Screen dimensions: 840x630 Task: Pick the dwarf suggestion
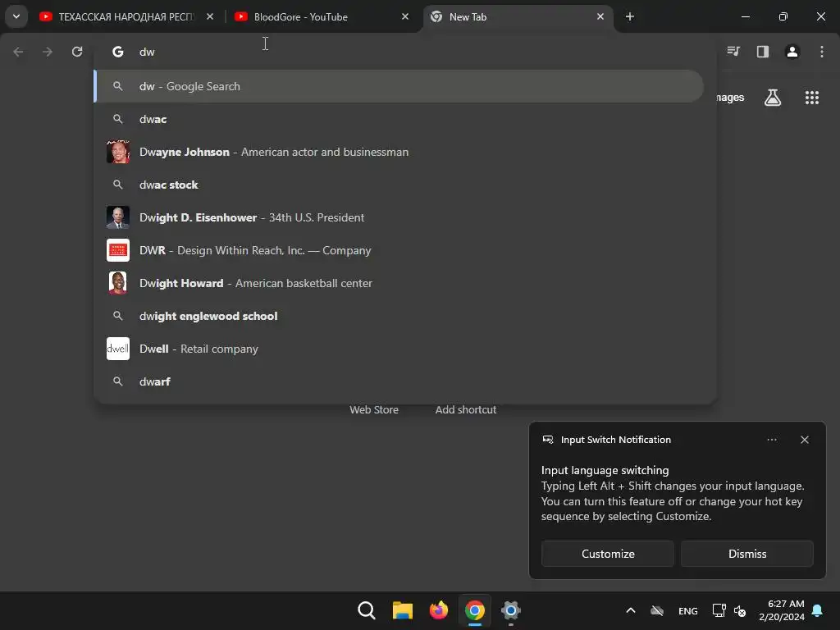pos(399,381)
